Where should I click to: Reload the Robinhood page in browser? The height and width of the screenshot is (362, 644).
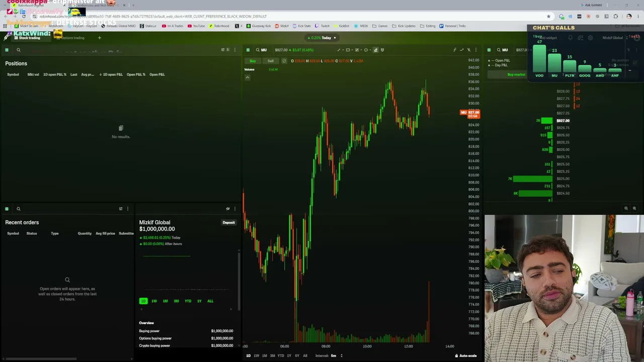(24, 17)
